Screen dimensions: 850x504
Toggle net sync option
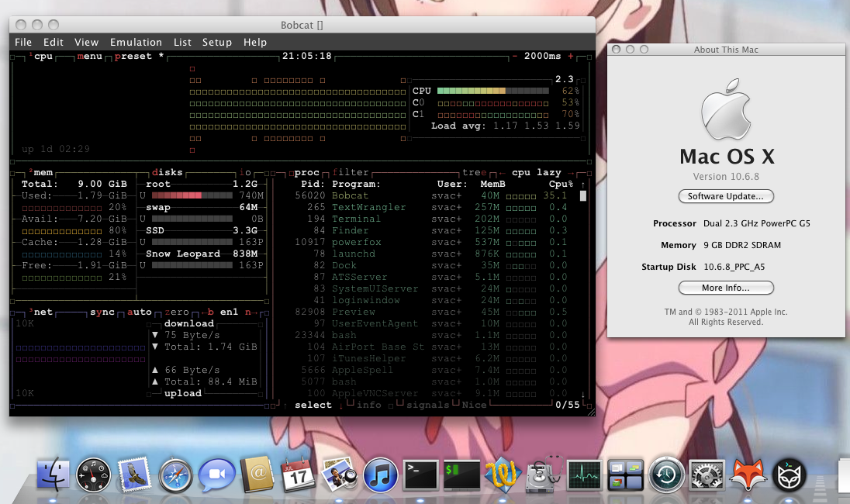[102, 312]
